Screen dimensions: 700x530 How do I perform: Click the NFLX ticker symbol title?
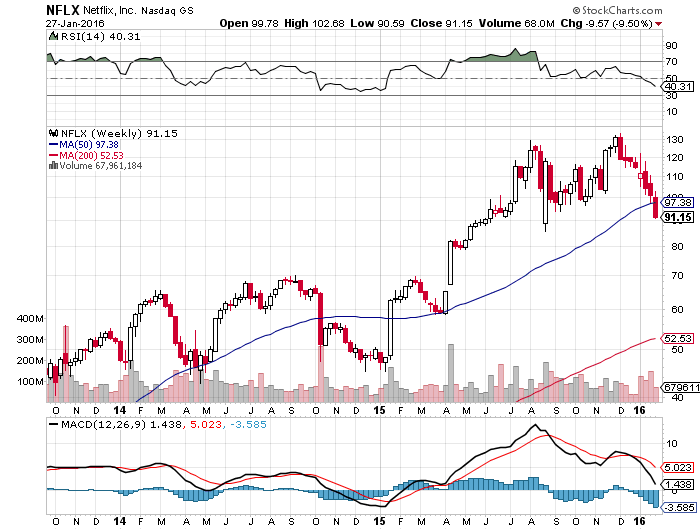click(63, 10)
